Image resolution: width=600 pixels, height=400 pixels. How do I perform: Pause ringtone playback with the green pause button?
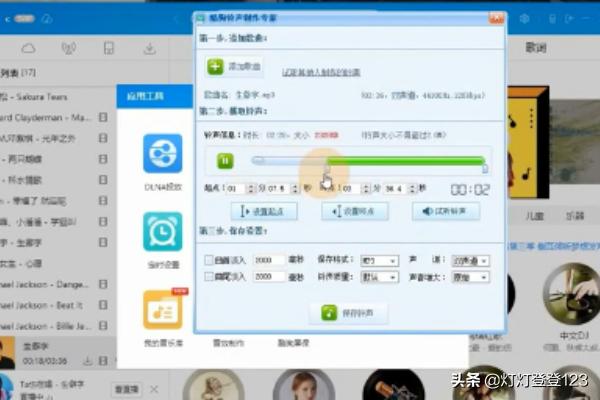tap(225, 161)
